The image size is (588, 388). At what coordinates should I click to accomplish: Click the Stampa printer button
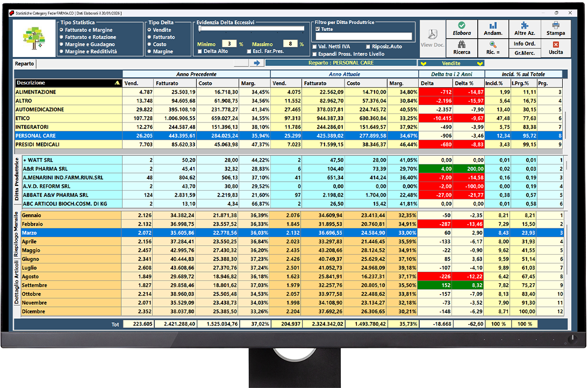[556, 29]
